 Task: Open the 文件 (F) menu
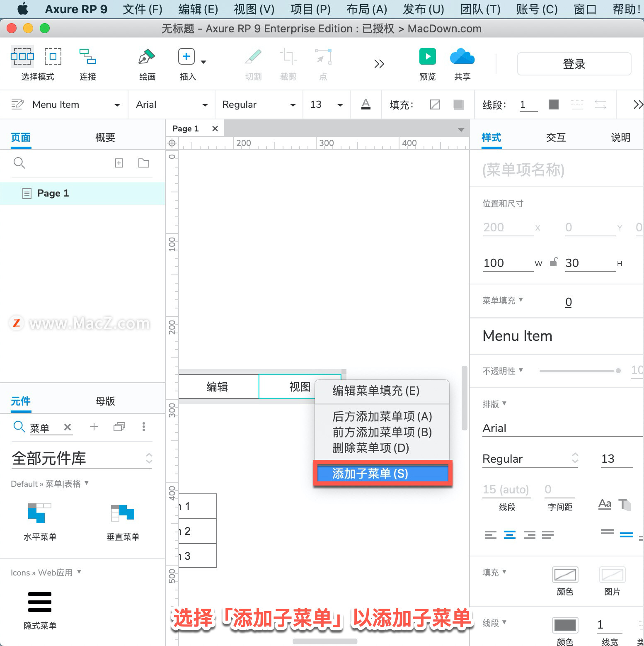pos(143,9)
